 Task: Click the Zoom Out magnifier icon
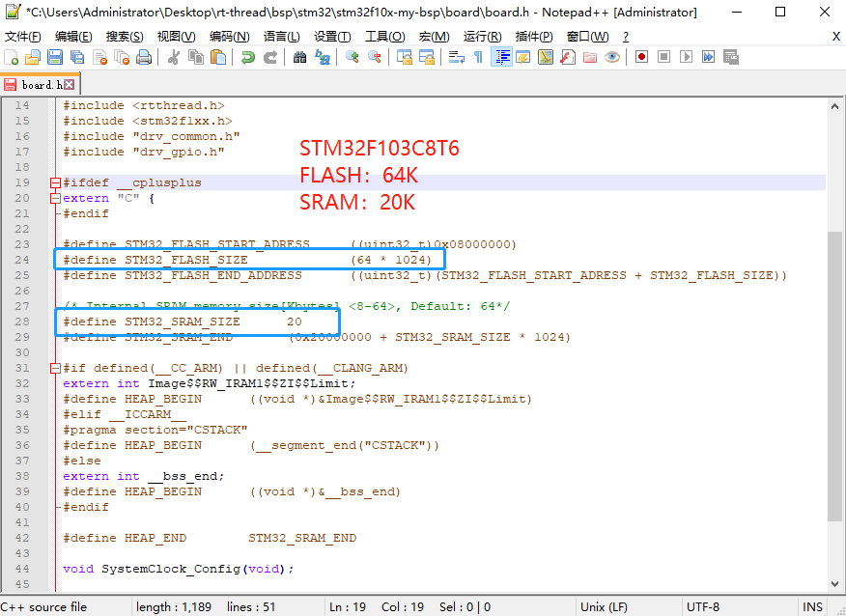click(374, 57)
